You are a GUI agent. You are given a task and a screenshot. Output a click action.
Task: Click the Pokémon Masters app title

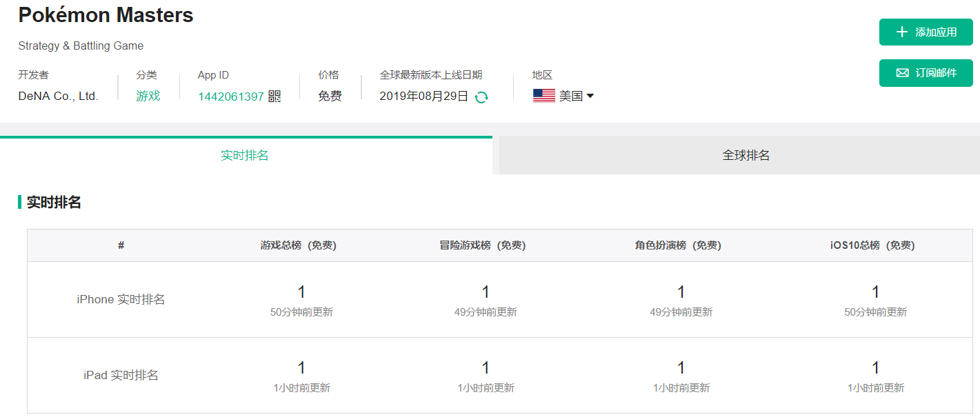(106, 15)
